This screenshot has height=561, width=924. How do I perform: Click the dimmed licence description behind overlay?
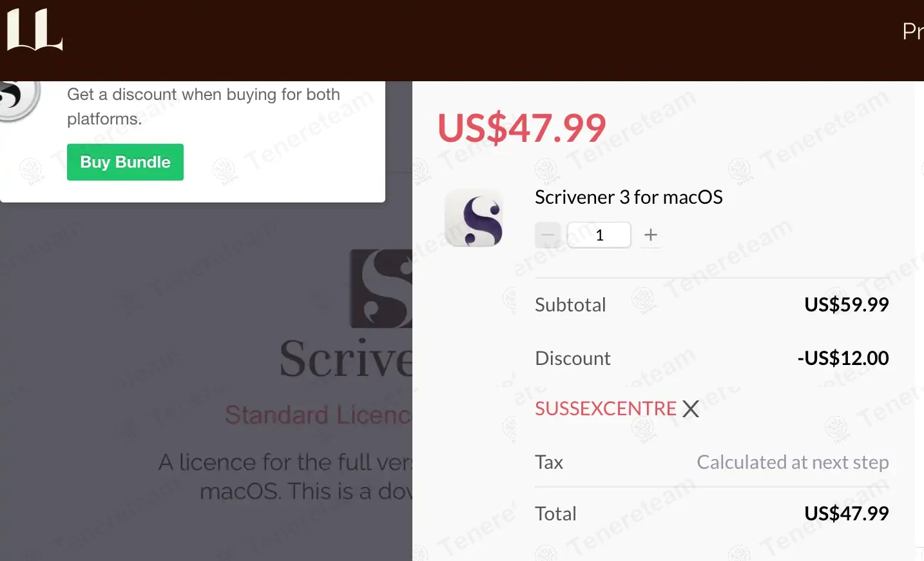click(285, 477)
